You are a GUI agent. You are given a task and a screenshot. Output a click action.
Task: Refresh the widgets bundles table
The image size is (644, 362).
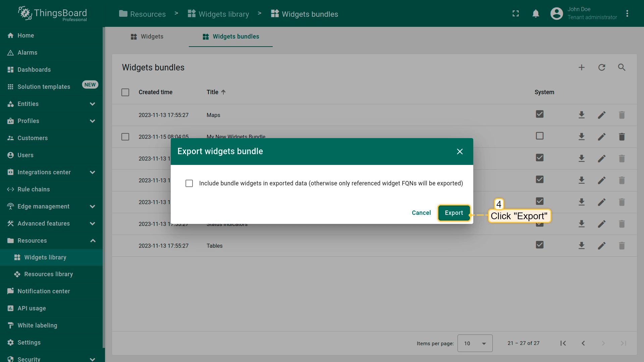[602, 67]
